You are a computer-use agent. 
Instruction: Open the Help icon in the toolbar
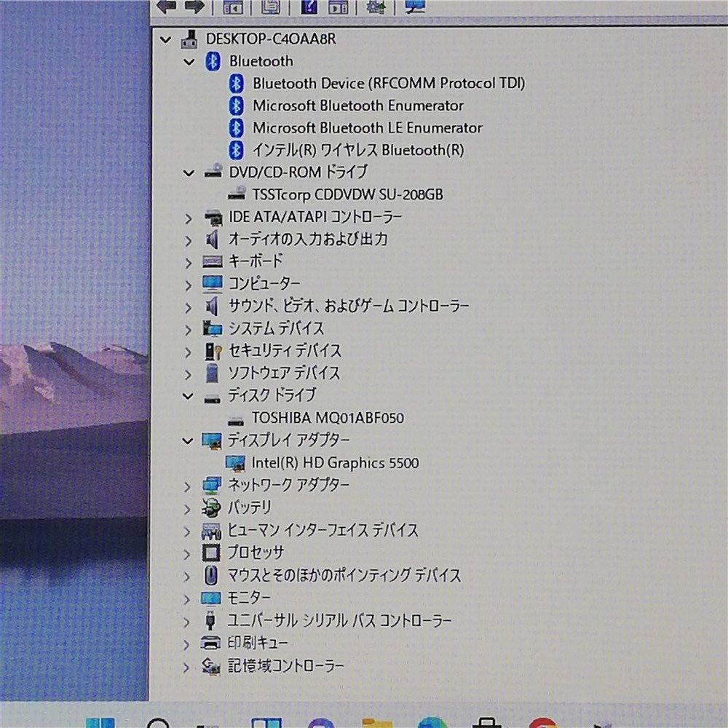(308, 7)
